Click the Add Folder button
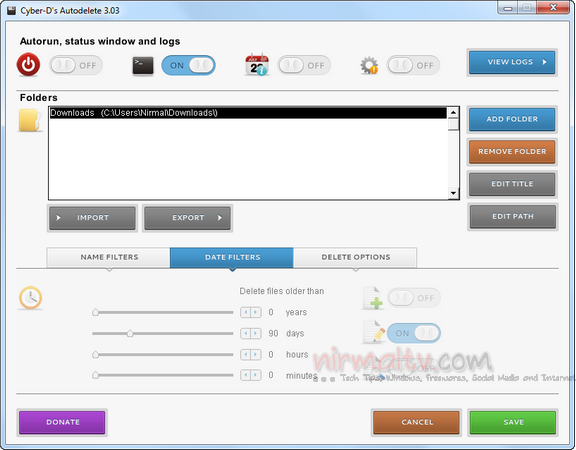Screen dimensions: 576x450 pos(512,119)
